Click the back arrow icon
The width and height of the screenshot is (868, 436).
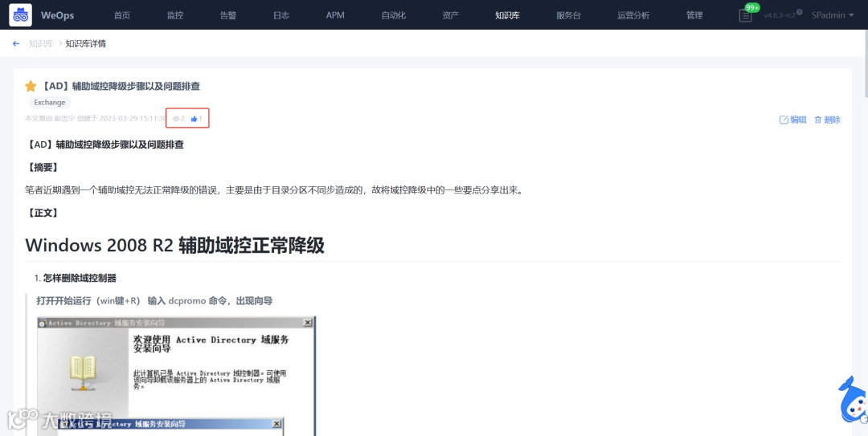click(x=16, y=43)
